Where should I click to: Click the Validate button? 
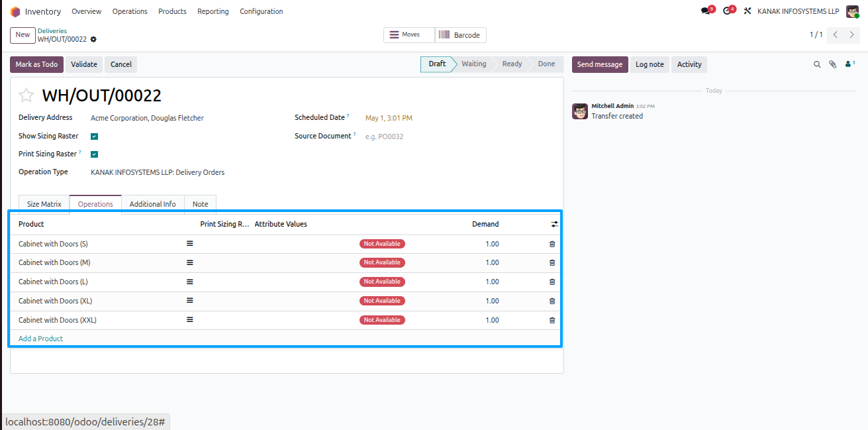pyautogui.click(x=84, y=64)
